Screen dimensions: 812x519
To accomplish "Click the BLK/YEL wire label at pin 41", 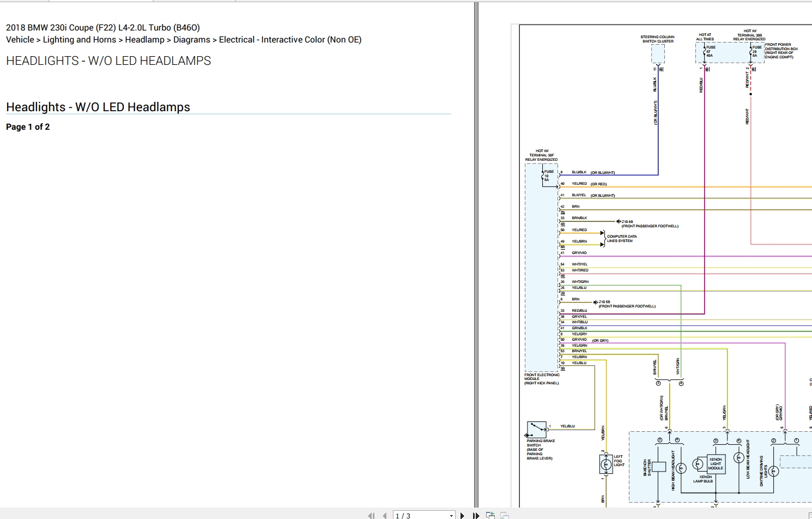I will click(x=579, y=195).
